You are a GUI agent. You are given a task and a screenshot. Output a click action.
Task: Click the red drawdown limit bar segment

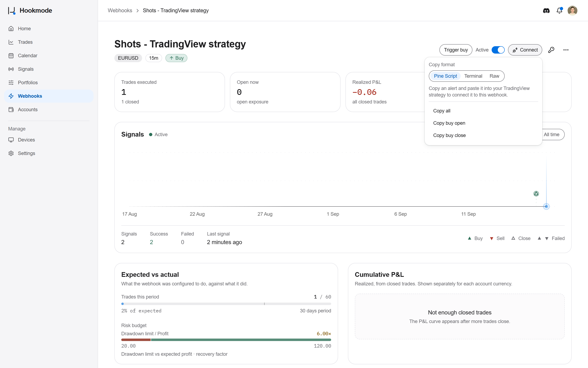click(136, 340)
